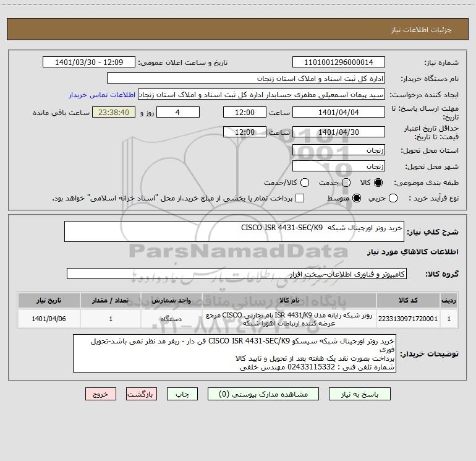Viewport: 476px width, 461px height.
Task: Click the buyer organization name field
Action: (x=246, y=79)
